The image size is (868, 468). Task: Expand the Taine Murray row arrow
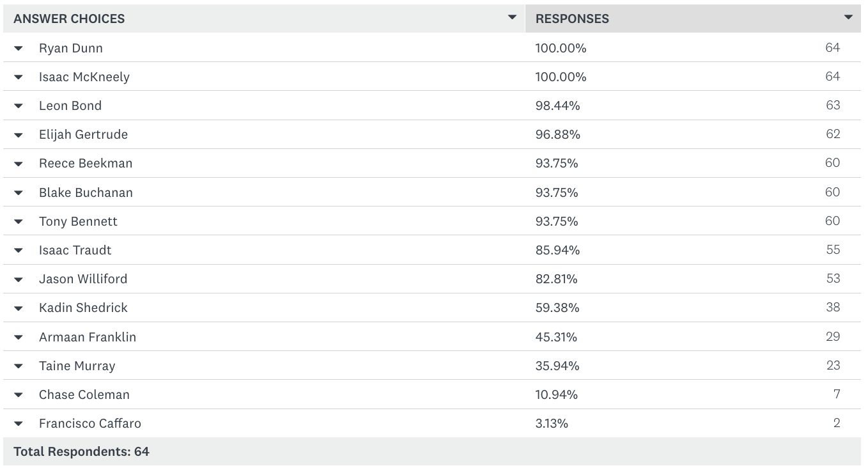click(x=19, y=366)
